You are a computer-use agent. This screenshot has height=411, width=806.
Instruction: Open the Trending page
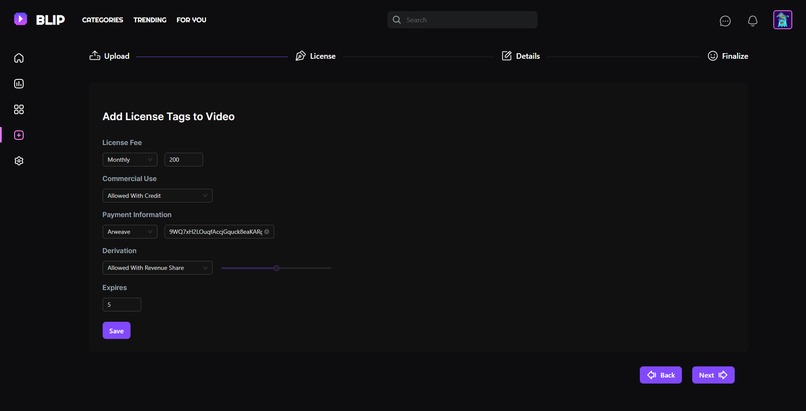(x=150, y=20)
